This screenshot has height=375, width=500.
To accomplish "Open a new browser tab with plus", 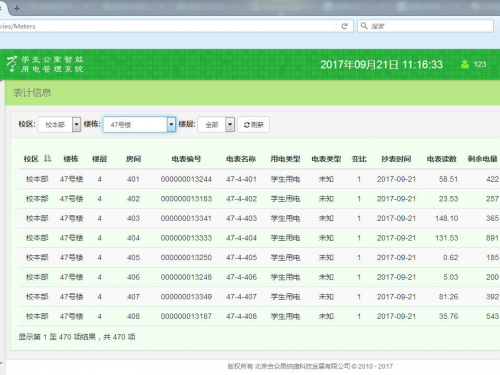I will (x=17, y=8).
